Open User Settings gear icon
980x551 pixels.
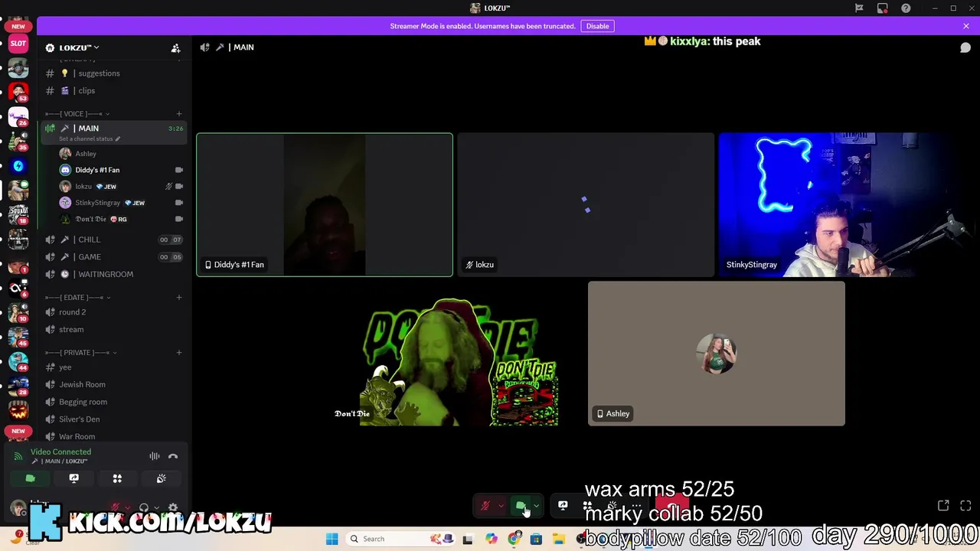(173, 507)
